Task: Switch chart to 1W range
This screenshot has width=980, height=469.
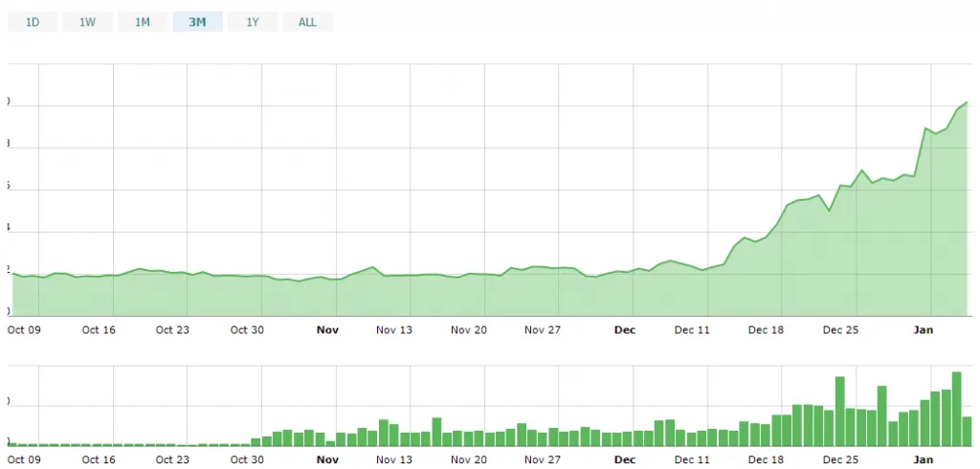Action: tap(87, 22)
